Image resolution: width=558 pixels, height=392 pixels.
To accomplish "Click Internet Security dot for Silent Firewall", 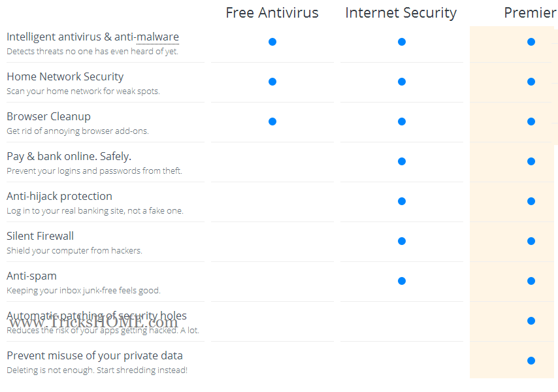I will tap(402, 241).
